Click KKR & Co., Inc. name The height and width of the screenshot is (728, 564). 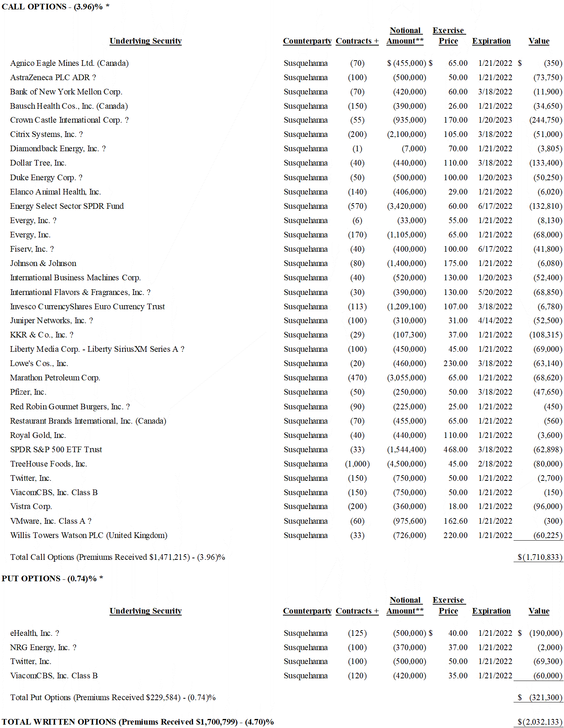point(42,335)
